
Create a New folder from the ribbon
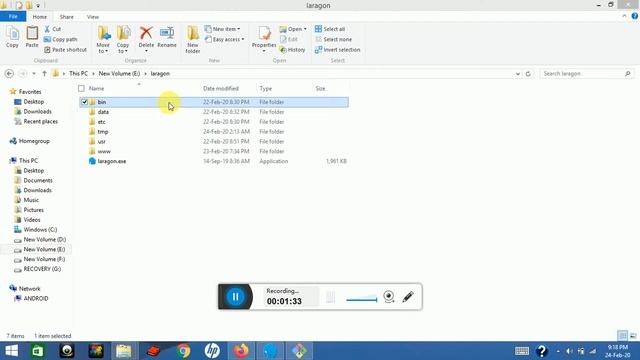point(193,40)
